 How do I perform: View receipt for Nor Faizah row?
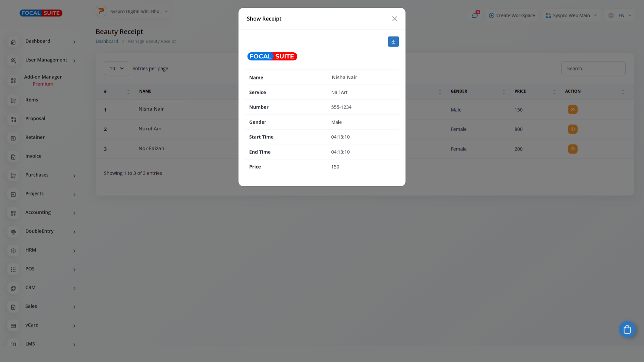(572, 149)
